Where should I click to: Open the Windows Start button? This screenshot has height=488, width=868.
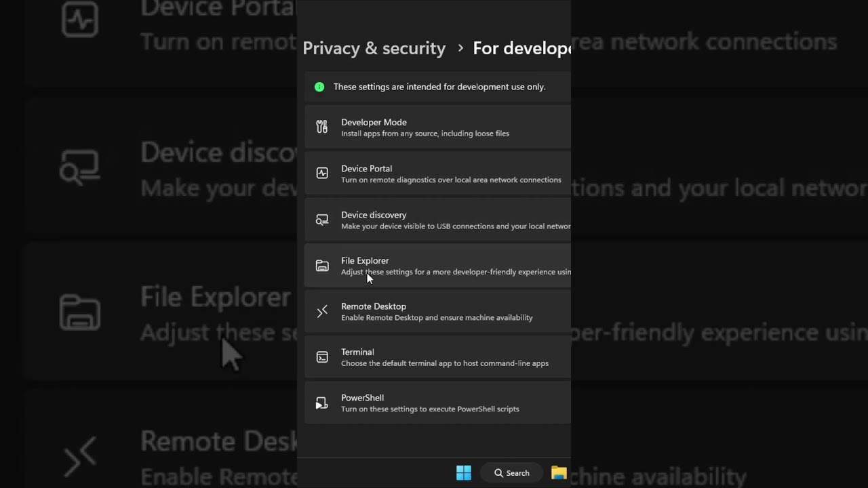(x=464, y=473)
